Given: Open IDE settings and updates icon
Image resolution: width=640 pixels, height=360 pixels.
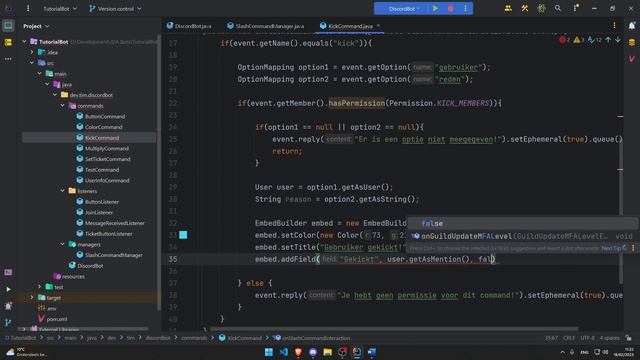Looking at the screenshot, I should (576, 8).
